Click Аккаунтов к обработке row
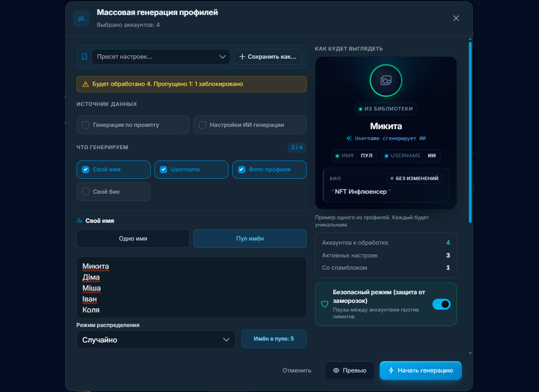The height and width of the screenshot is (392, 539). pos(386,243)
